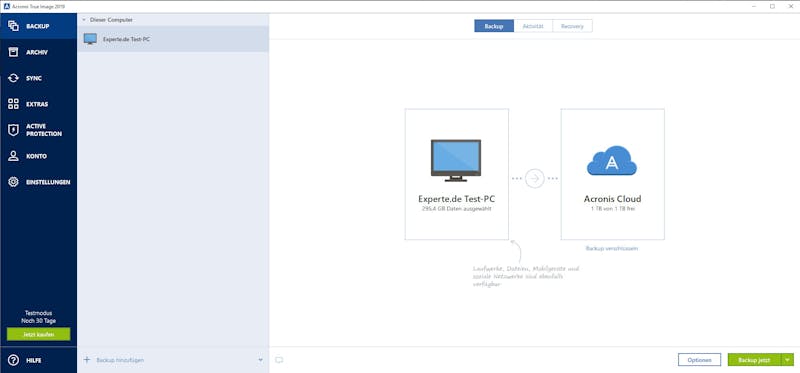Open the Archiv section icon

click(14, 52)
